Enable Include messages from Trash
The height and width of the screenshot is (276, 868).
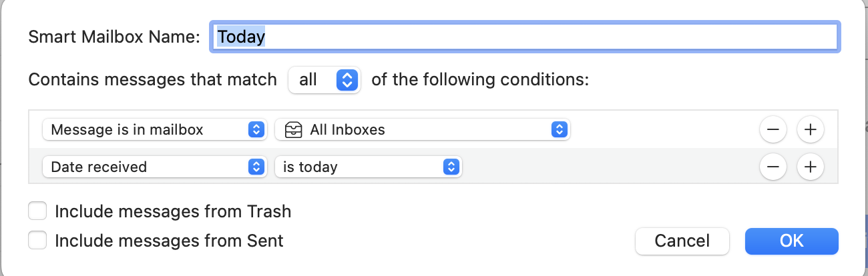point(37,211)
